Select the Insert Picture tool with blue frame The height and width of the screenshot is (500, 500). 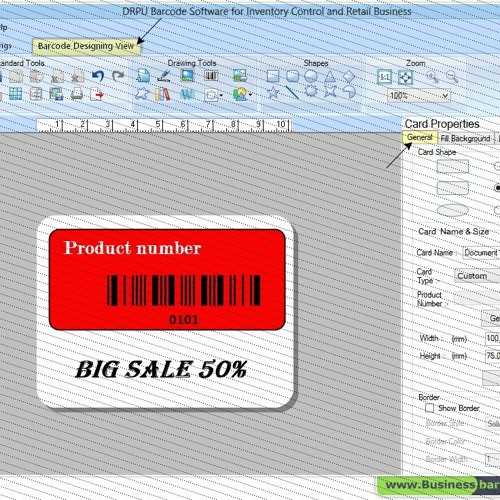[188, 75]
